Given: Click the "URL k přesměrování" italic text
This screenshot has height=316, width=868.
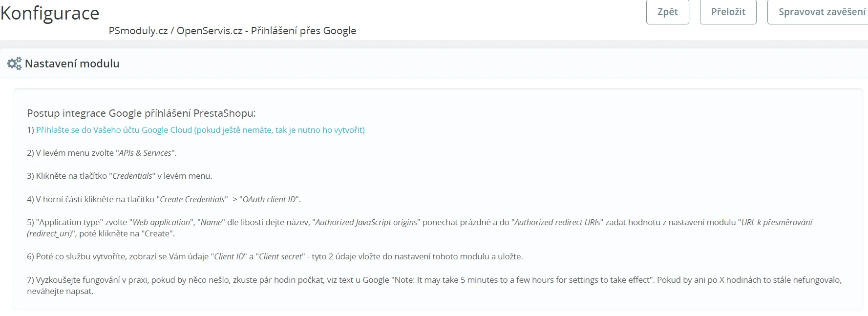Looking at the screenshot, I should coord(777,222).
